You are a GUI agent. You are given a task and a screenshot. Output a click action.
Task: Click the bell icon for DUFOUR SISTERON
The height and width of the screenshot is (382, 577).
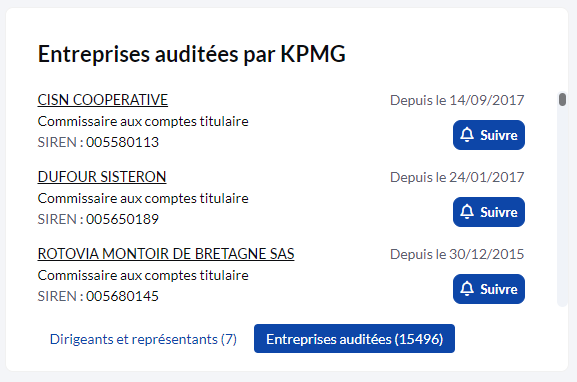click(x=467, y=212)
